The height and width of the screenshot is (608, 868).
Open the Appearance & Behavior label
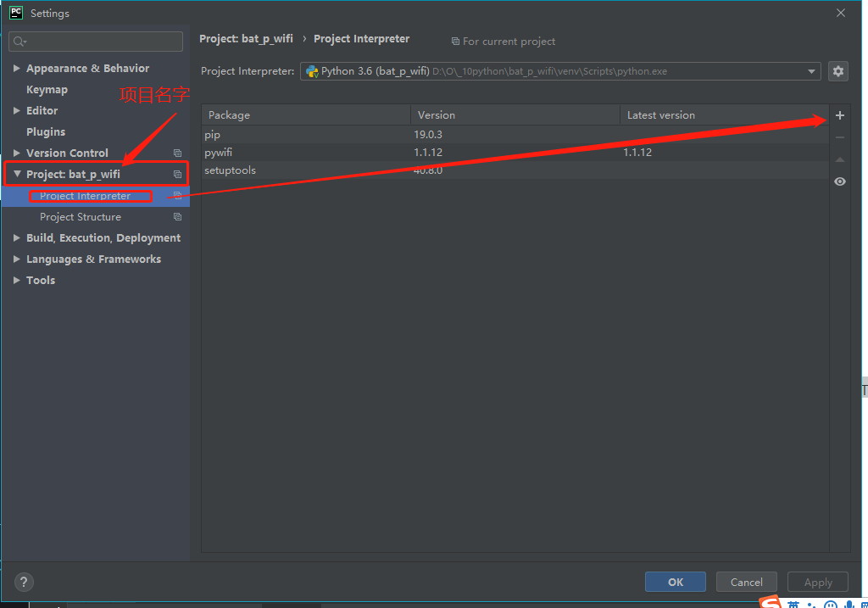tap(88, 68)
